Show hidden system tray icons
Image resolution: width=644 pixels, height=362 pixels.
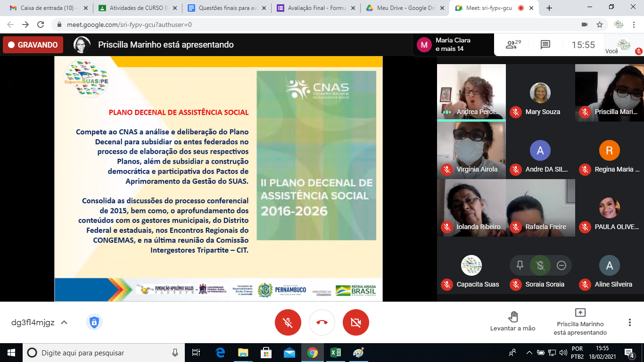point(529,353)
